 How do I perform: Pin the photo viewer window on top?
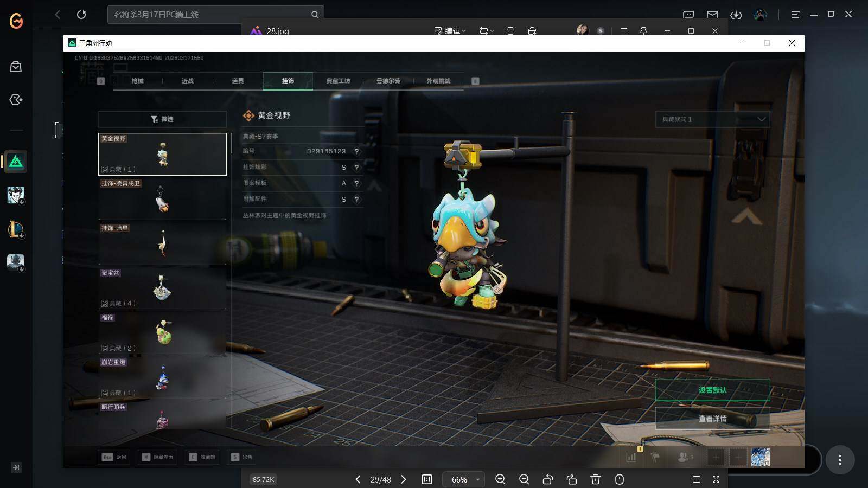click(x=643, y=31)
